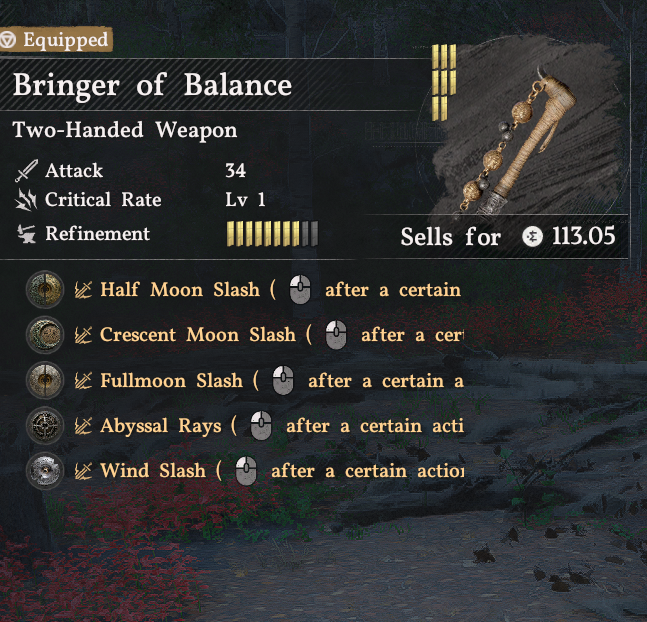Click the Crescent Moon Slash skill emblem

(x=45, y=335)
